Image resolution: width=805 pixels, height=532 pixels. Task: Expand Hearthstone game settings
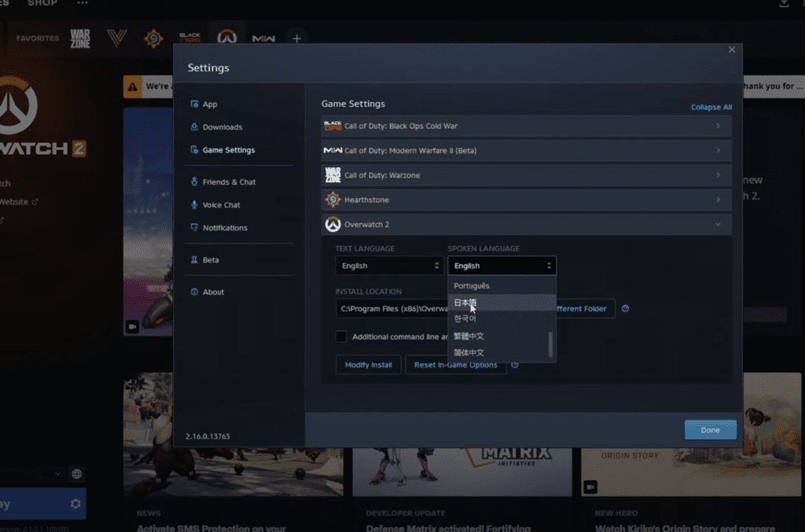(x=526, y=200)
